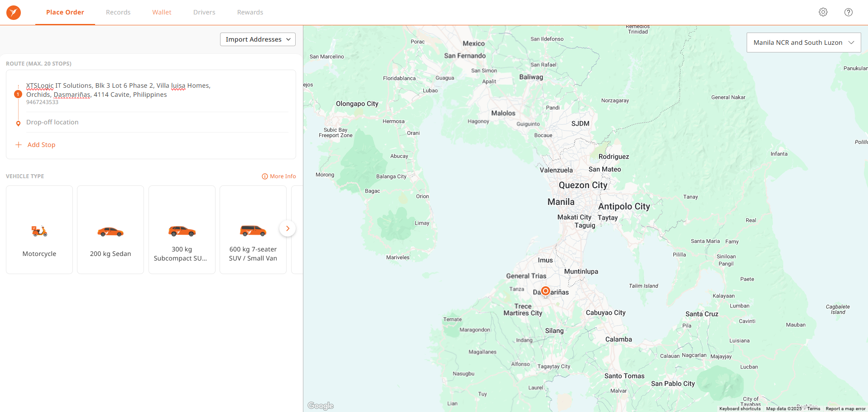Screen dimensions: 868x412
Task: Open the Drivers tab
Action: pos(204,12)
